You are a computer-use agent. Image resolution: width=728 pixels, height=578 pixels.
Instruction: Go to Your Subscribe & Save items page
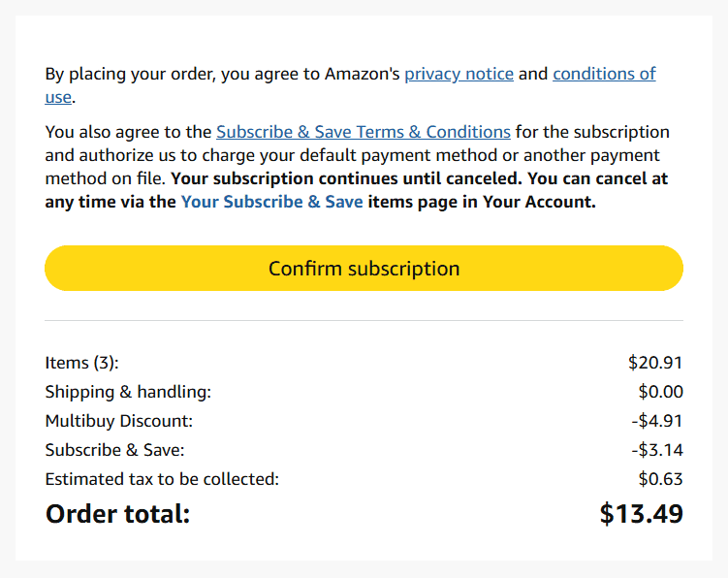click(271, 202)
